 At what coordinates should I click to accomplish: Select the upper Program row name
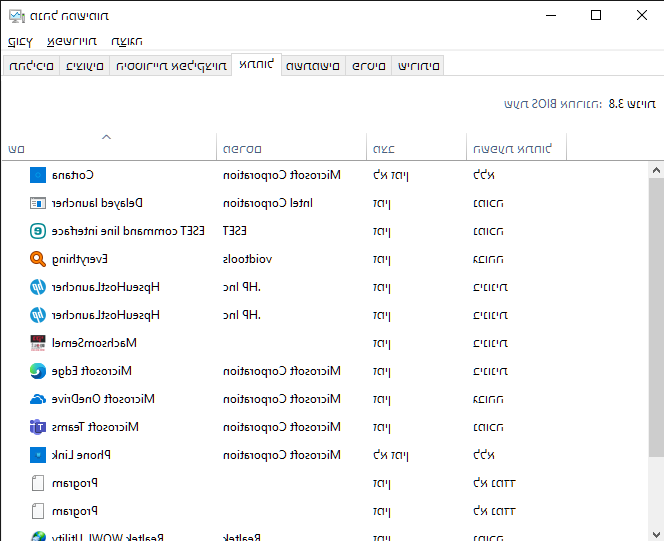click(x=75, y=483)
